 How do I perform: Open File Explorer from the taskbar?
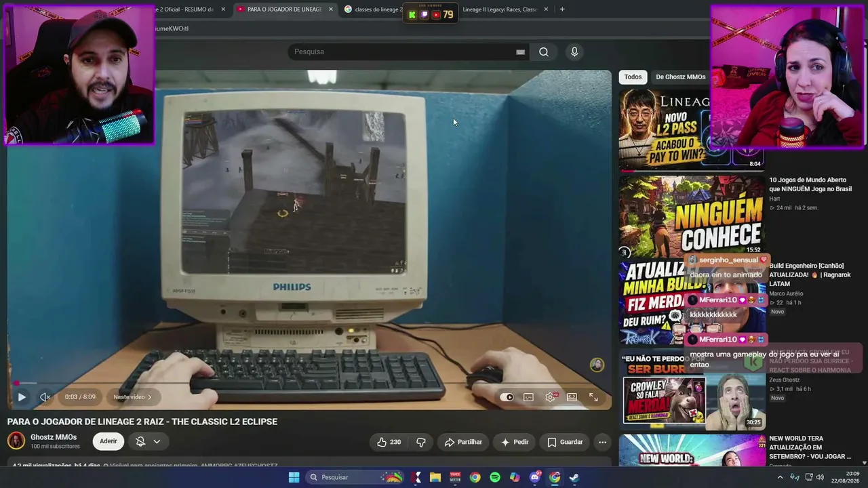pyautogui.click(x=435, y=477)
